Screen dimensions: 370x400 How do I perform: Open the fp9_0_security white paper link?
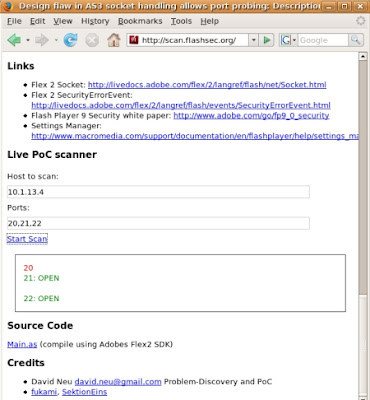tap(251, 116)
